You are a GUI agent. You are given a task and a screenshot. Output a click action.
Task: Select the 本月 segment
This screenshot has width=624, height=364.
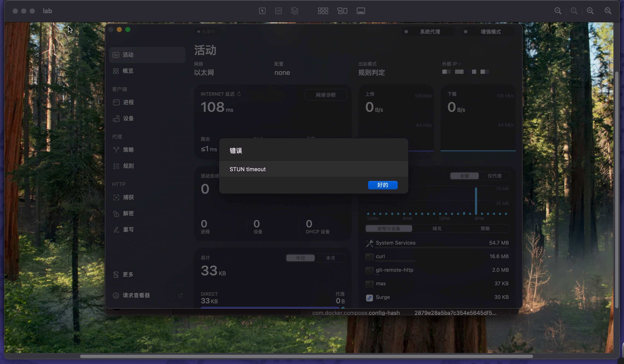coord(330,258)
